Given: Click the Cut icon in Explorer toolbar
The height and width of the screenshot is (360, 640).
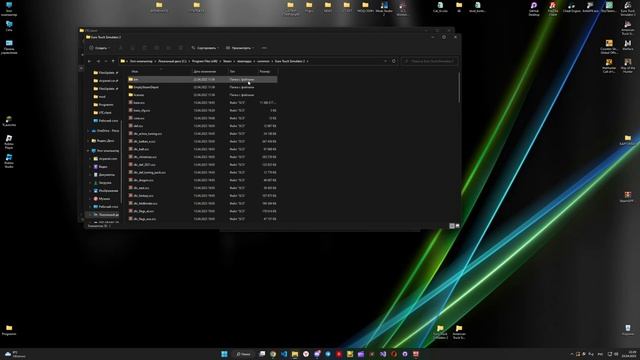Looking at the screenshot, I should [x=120, y=48].
